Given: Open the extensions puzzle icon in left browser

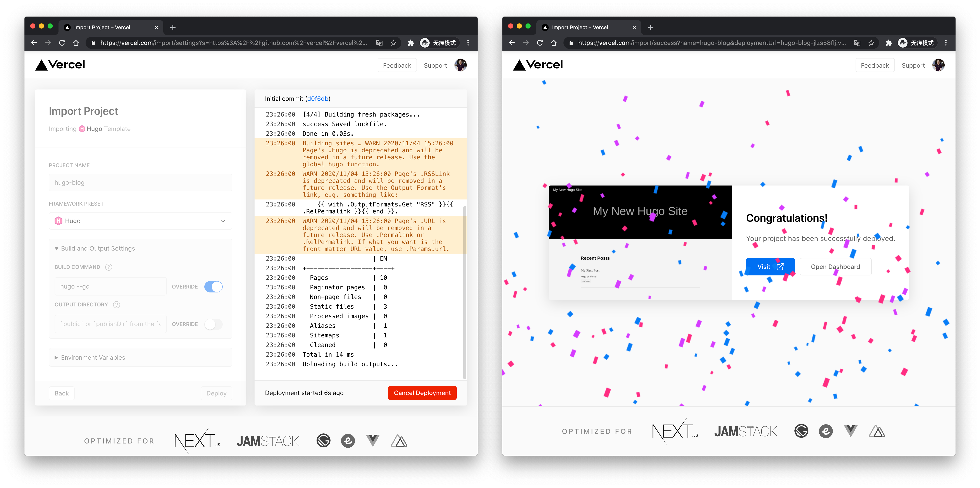Looking at the screenshot, I should coord(410,43).
